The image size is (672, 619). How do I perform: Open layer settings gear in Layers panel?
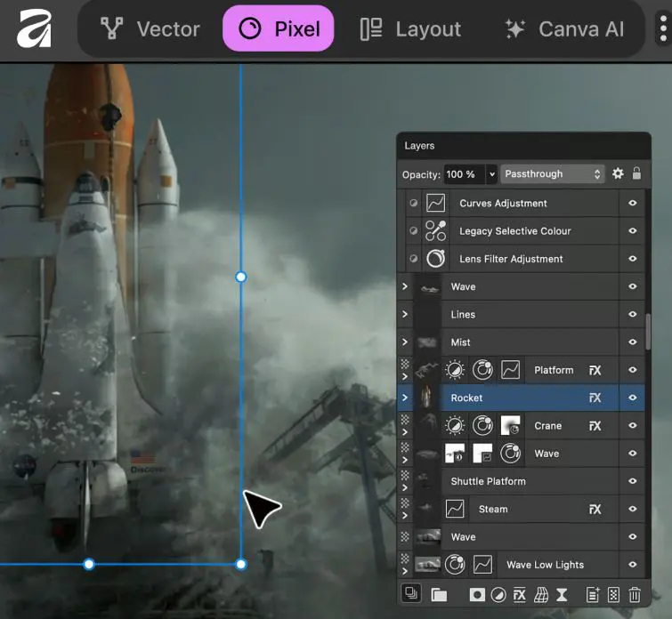point(618,174)
